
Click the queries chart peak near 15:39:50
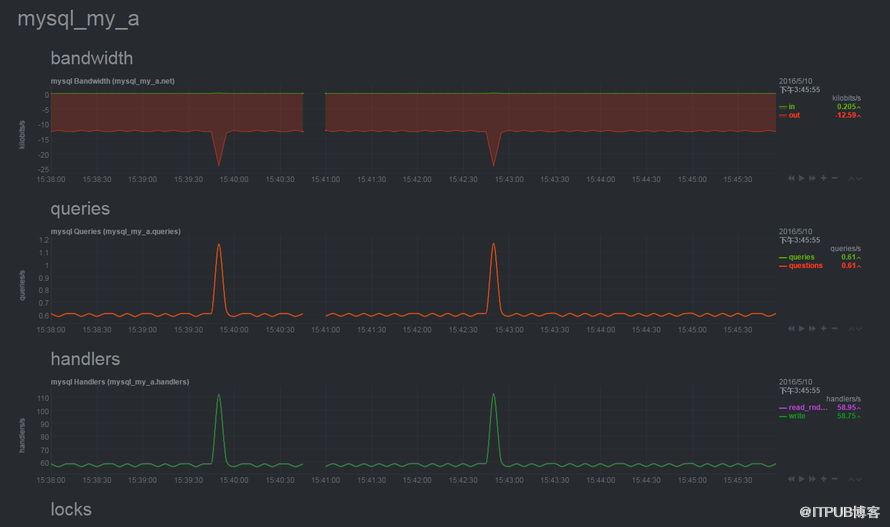pyautogui.click(x=219, y=245)
